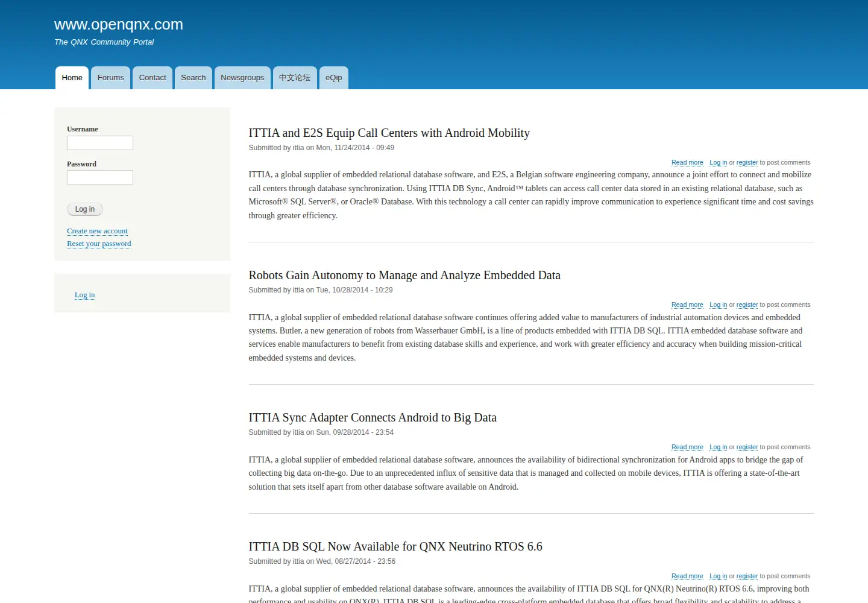Click the www.openqnx.com site title
This screenshot has width=868, height=603.
pos(119,25)
